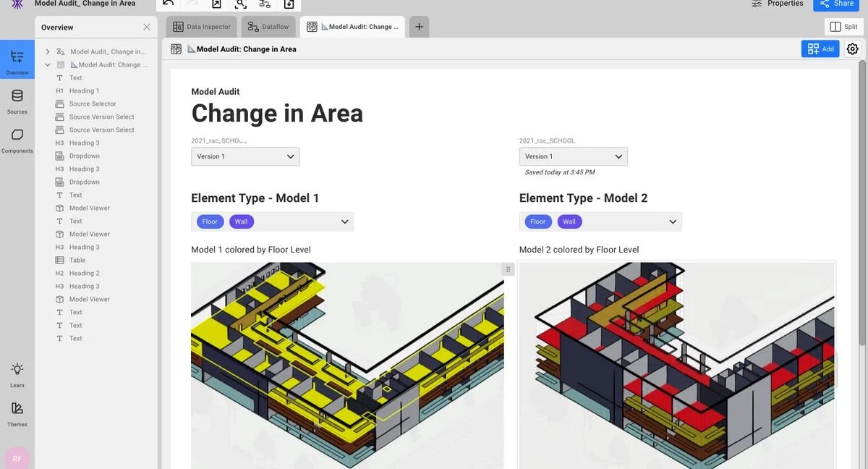Click the Floor chip in Model 2 selector
868x469 pixels.
pos(537,221)
